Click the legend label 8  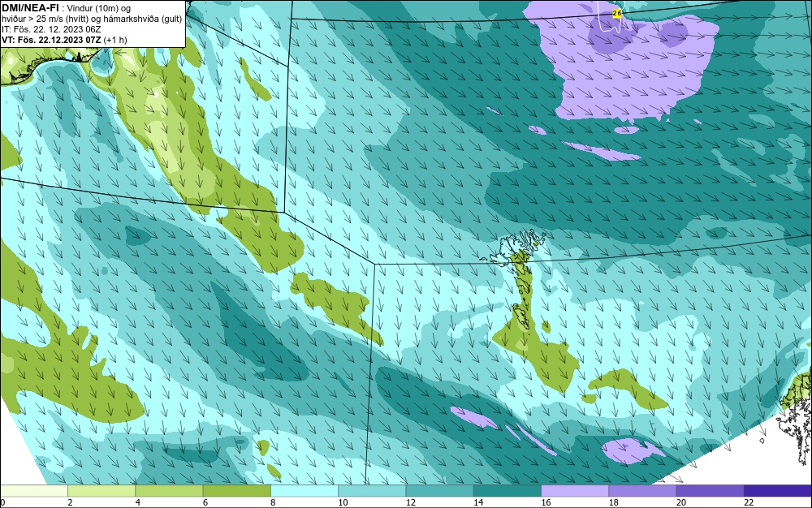click(273, 502)
